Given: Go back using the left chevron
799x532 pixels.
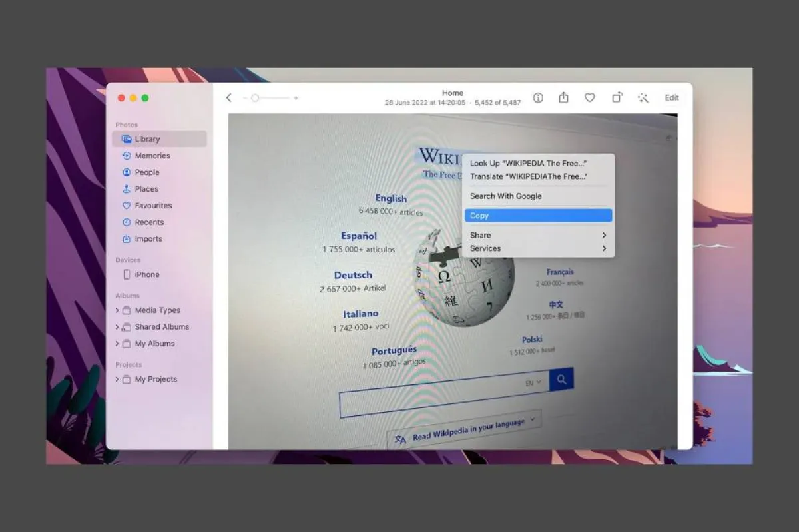Looking at the screenshot, I should tap(228, 98).
